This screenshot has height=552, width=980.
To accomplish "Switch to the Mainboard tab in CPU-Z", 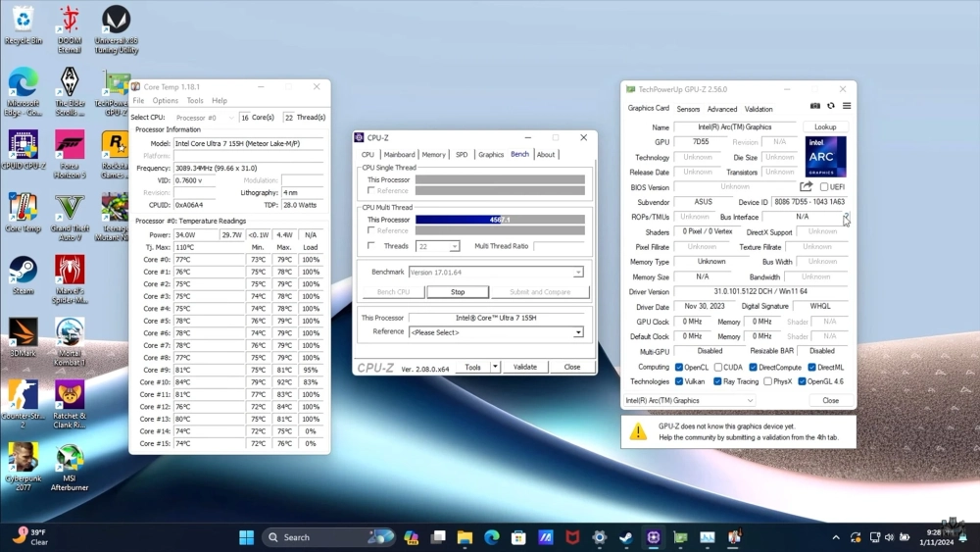I will pyautogui.click(x=399, y=154).
